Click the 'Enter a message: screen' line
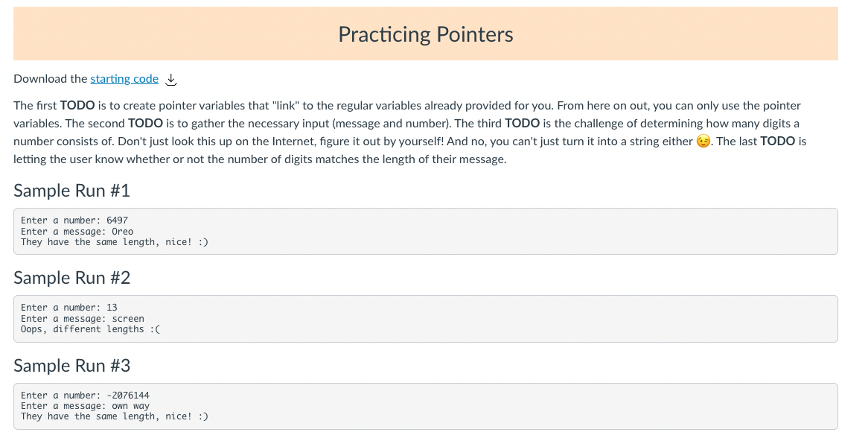The width and height of the screenshot is (868, 438). click(83, 319)
